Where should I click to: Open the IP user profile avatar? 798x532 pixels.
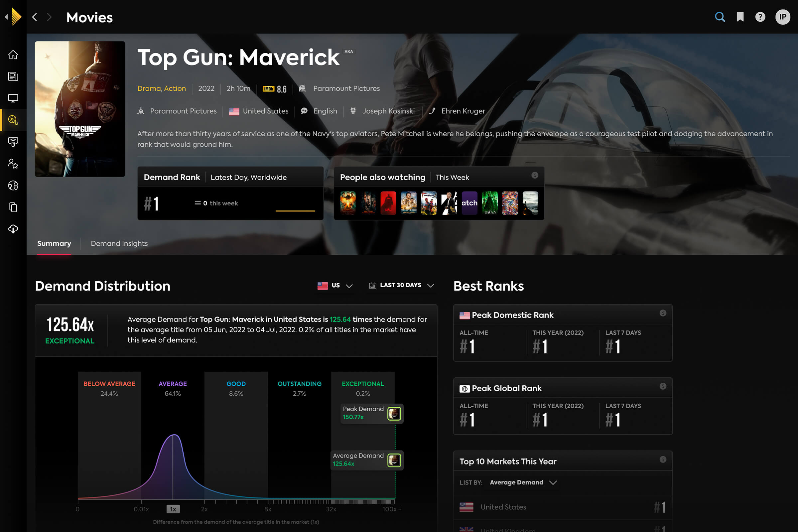783,17
